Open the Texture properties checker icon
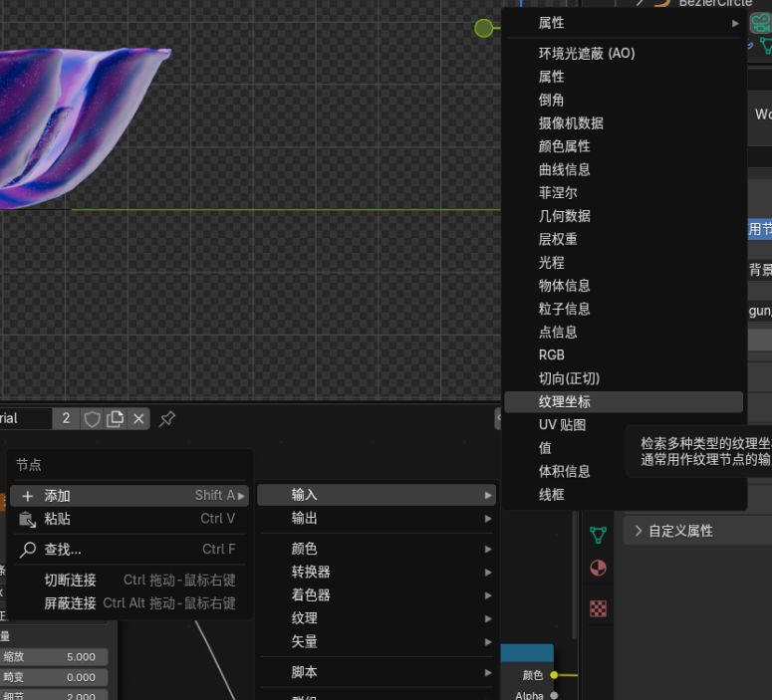The image size is (772, 700). [599, 609]
